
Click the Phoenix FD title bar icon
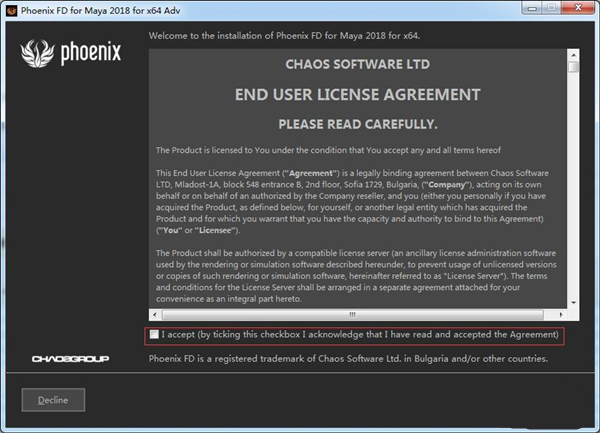point(12,10)
